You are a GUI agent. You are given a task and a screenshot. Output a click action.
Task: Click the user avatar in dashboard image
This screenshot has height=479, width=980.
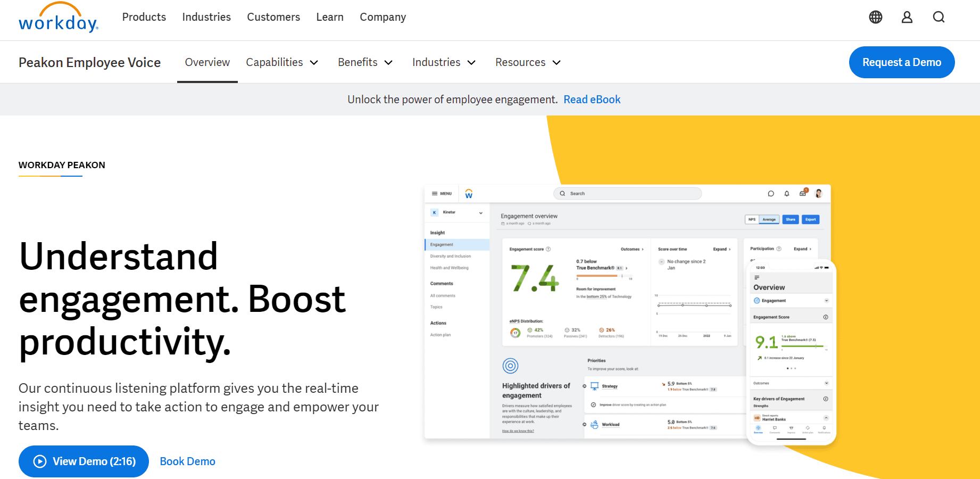(x=819, y=193)
